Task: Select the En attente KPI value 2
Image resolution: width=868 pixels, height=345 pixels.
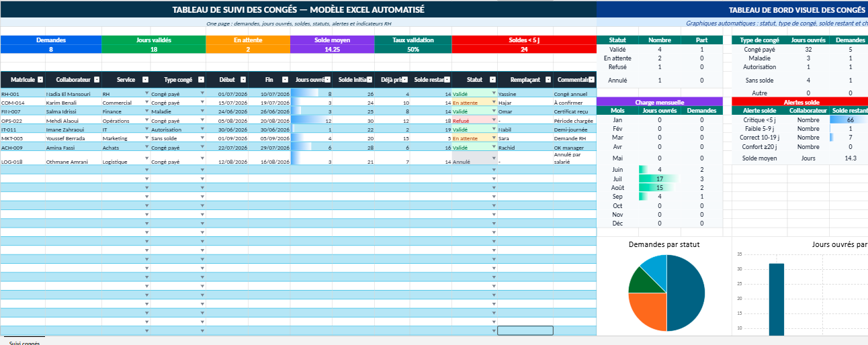Action: pos(248,49)
